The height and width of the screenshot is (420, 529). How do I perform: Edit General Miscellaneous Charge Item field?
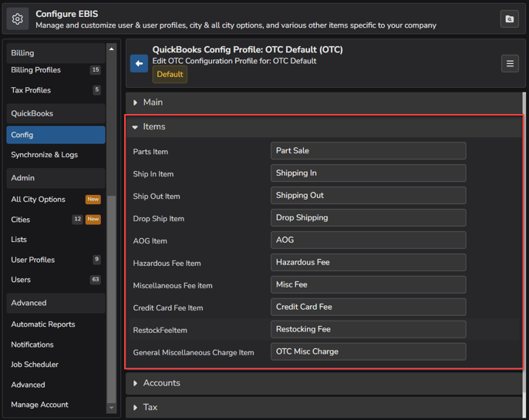(x=368, y=352)
